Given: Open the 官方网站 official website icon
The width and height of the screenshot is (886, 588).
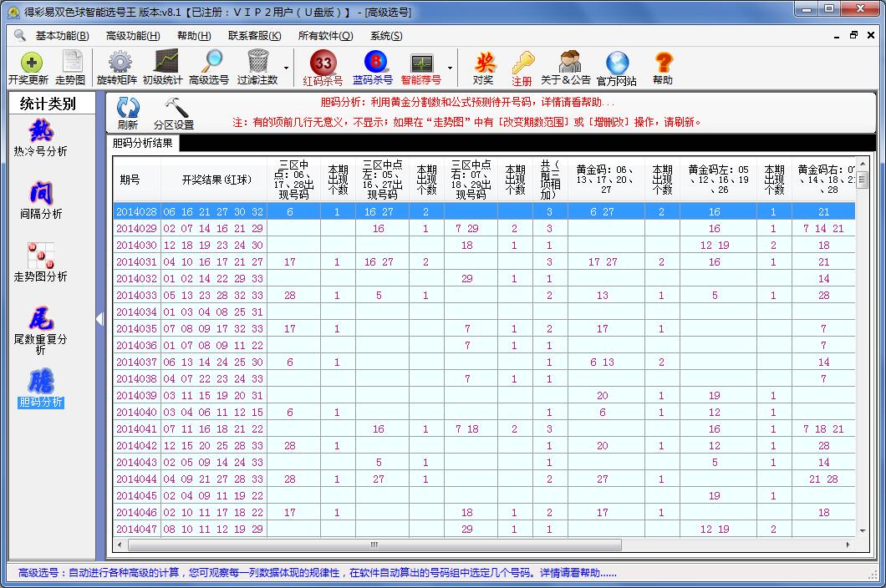Looking at the screenshot, I should coord(617,67).
